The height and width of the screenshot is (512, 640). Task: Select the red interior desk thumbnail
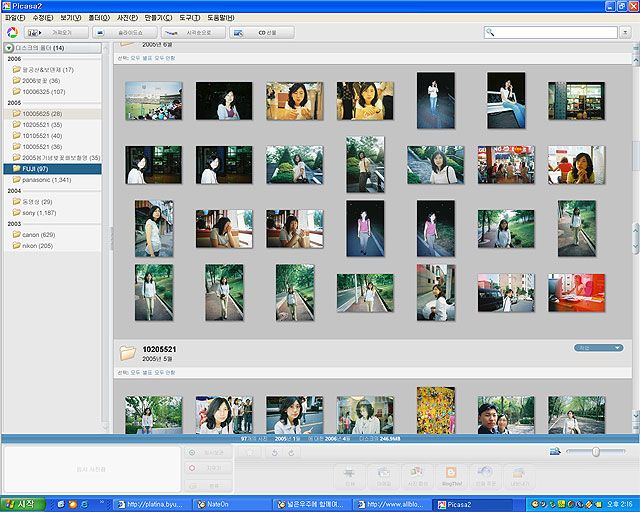(x=576, y=293)
